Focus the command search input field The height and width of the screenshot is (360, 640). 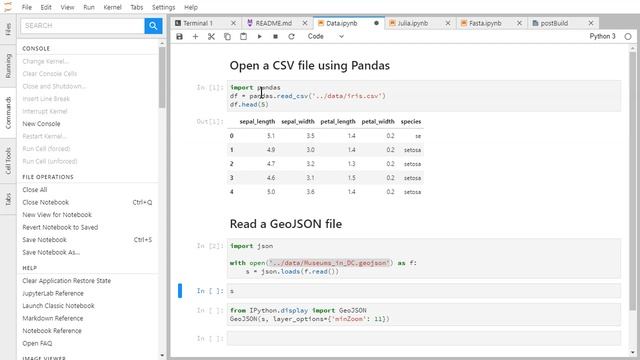tap(82, 26)
